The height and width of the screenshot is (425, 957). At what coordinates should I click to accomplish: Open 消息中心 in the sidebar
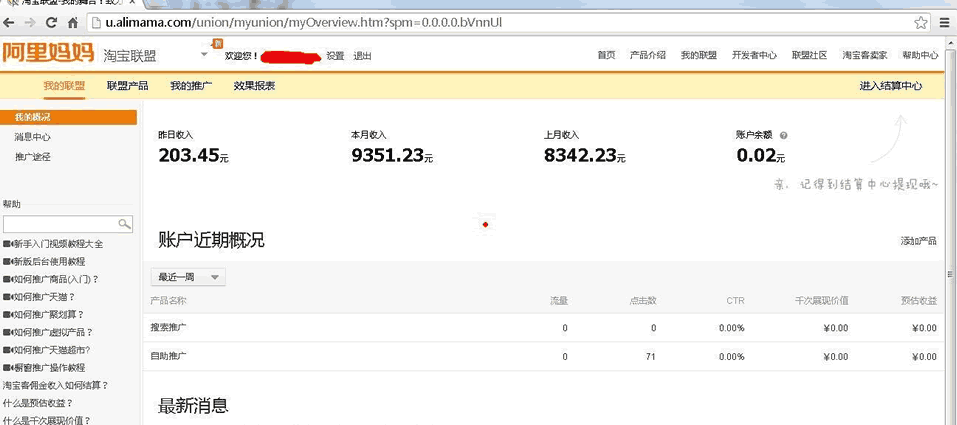(33, 137)
